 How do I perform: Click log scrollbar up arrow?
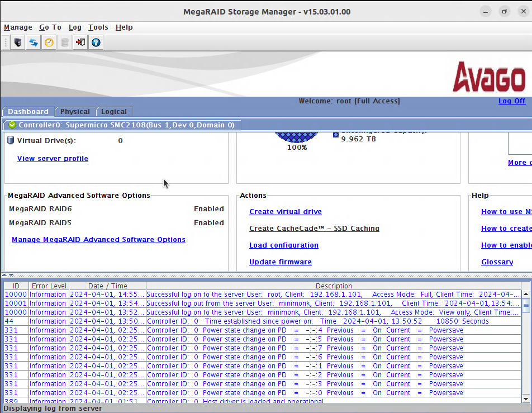[525, 294]
